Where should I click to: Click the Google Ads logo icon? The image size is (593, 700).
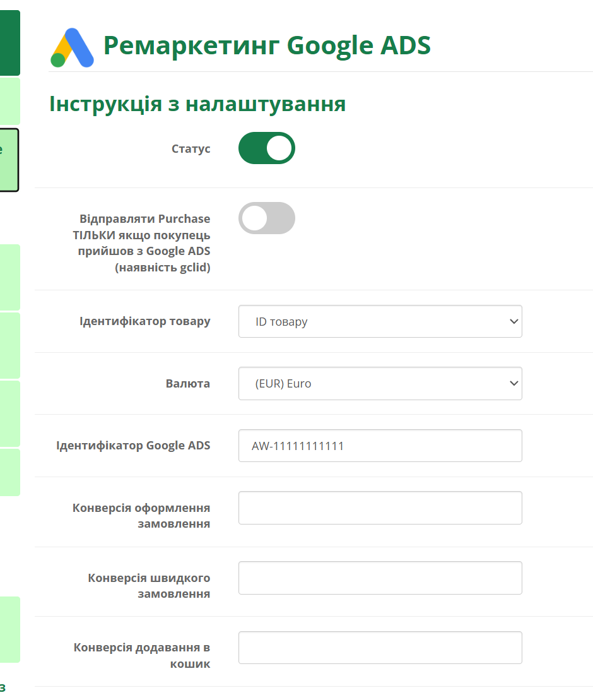(72, 47)
